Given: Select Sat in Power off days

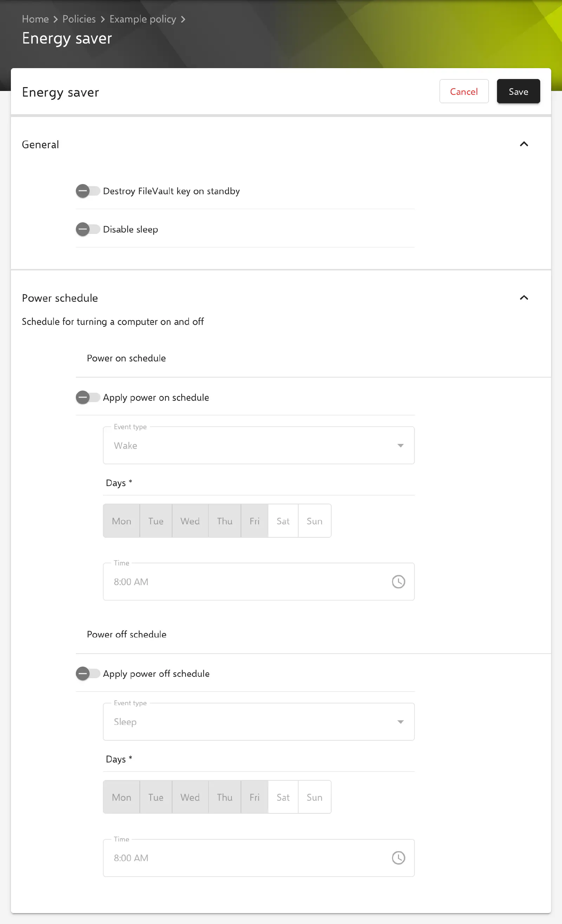Looking at the screenshot, I should [283, 797].
